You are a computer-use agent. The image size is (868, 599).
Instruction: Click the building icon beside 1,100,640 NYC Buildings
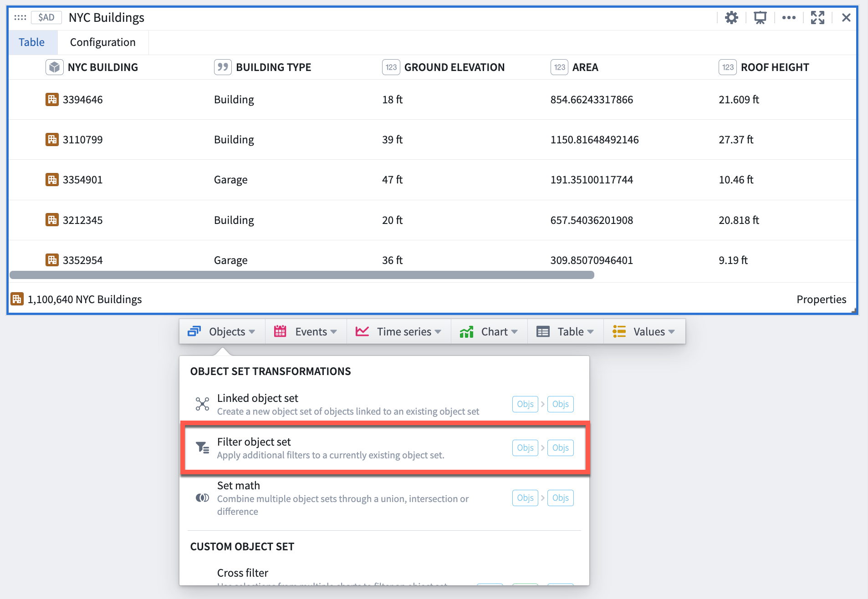click(17, 299)
